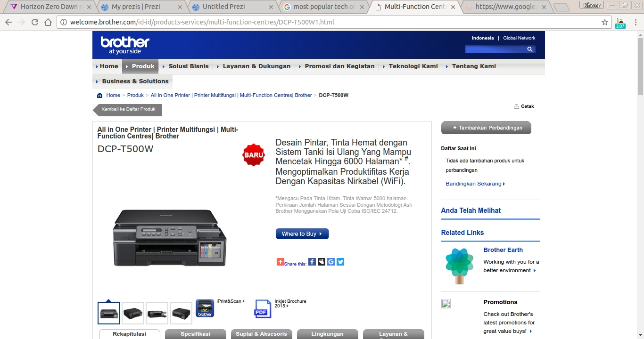Share the page on Facebook

click(x=312, y=261)
